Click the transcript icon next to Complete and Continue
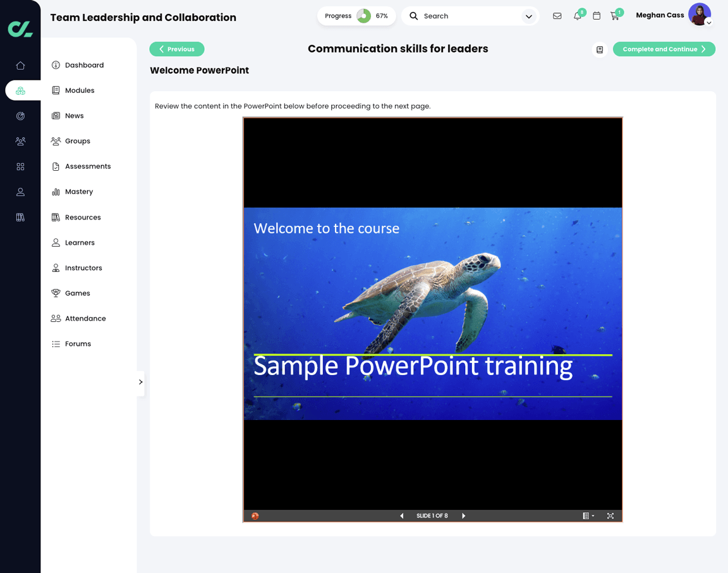The image size is (728, 573). pos(599,49)
